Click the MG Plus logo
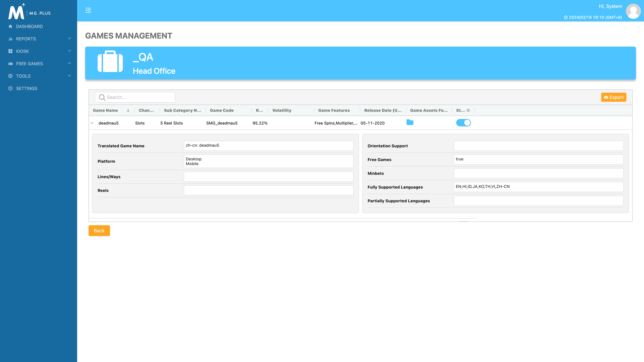644x362 pixels. (30, 12)
